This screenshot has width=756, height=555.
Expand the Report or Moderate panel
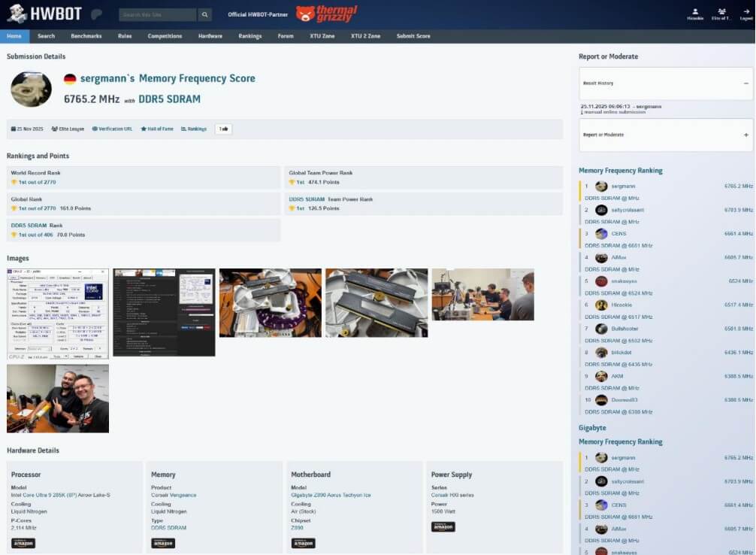pos(745,135)
